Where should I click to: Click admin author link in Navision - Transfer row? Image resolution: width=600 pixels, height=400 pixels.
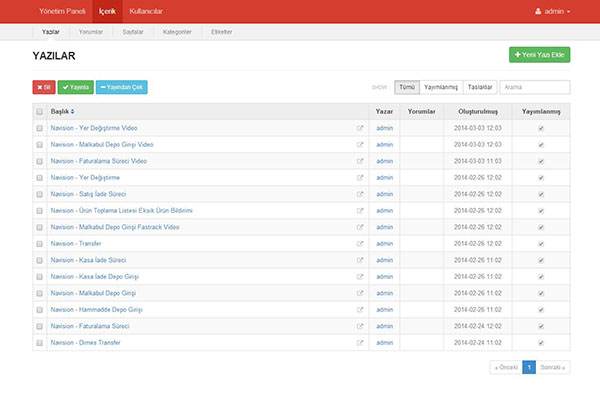point(385,243)
